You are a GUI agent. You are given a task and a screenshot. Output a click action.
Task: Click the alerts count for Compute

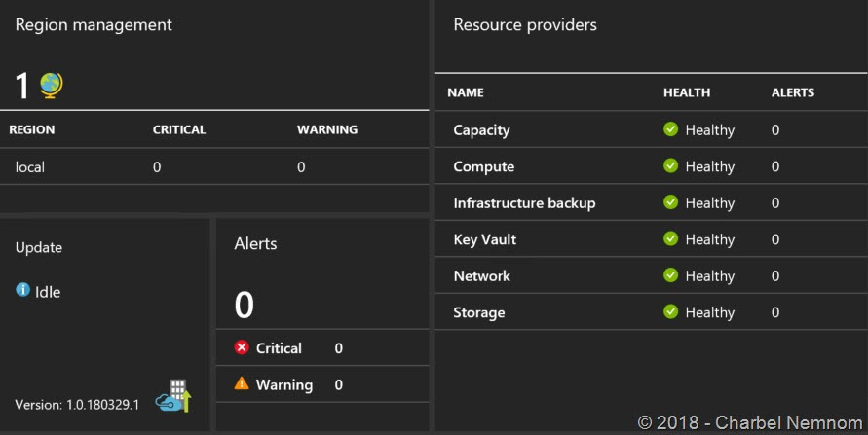pyautogui.click(x=775, y=166)
